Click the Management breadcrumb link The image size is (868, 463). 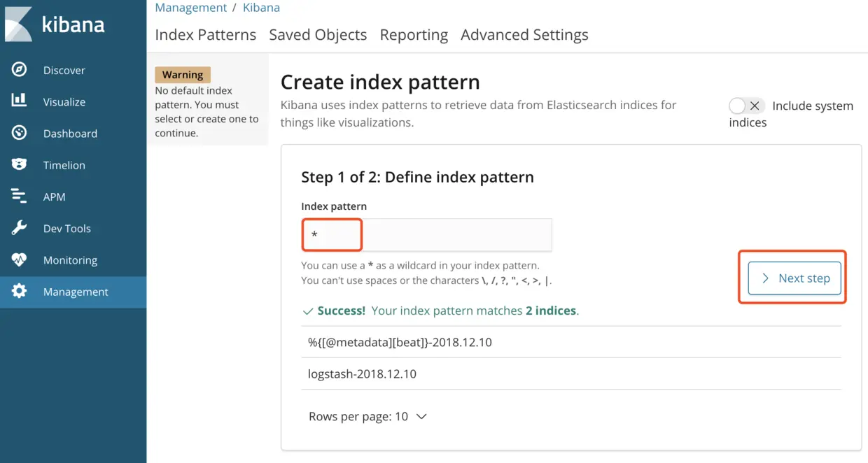pyautogui.click(x=190, y=8)
